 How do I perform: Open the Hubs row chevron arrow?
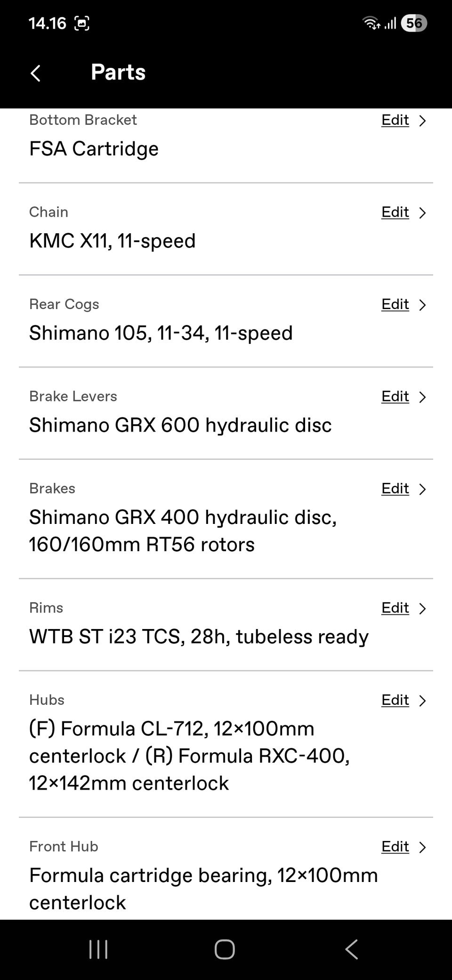[x=422, y=701]
